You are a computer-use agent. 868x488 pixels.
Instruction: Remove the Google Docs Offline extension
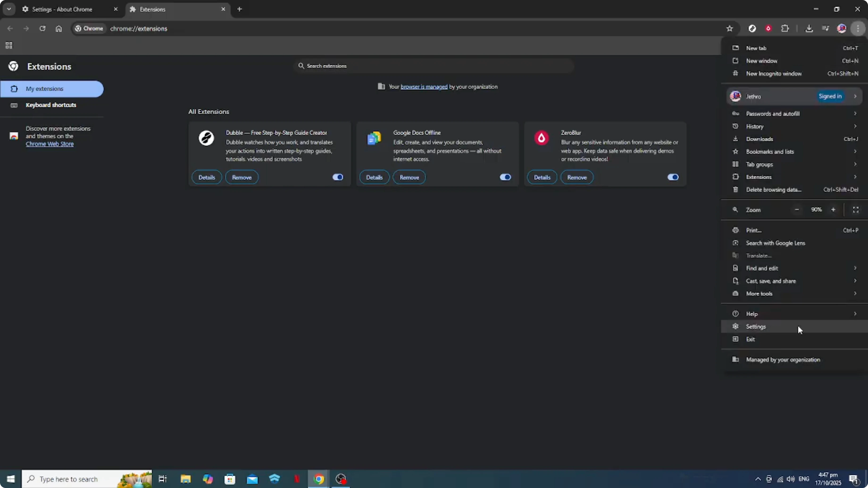pyautogui.click(x=409, y=178)
